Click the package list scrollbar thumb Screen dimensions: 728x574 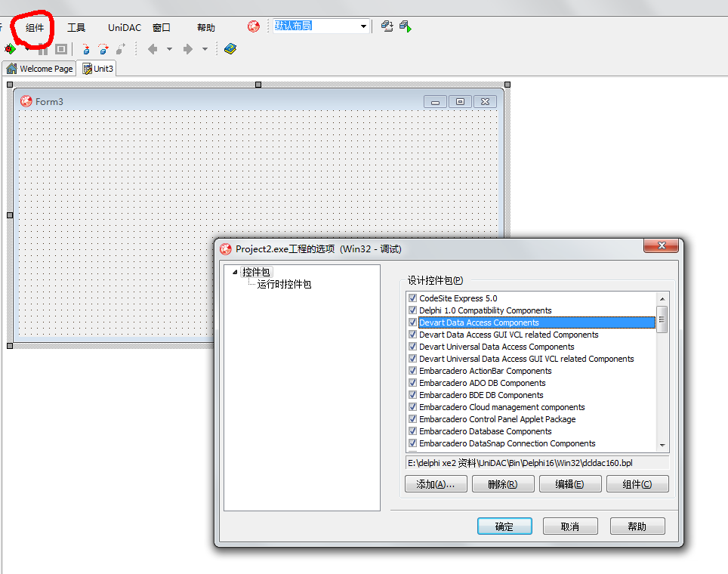point(662,319)
